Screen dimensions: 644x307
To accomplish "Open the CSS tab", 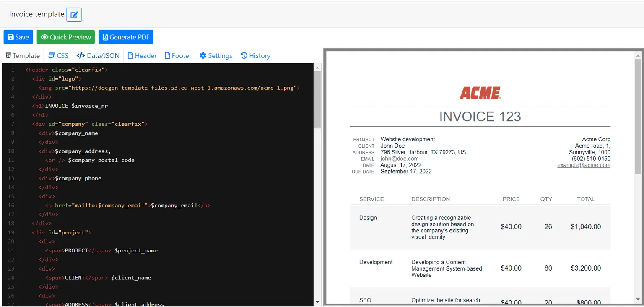I will (58, 56).
